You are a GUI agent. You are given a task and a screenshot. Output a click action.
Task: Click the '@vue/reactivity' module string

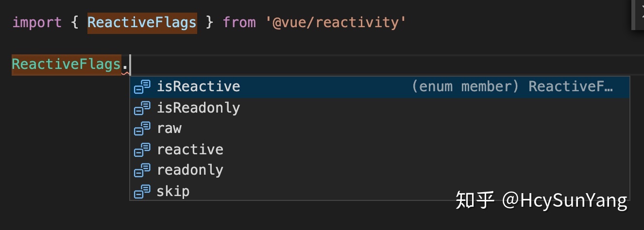point(336,22)
